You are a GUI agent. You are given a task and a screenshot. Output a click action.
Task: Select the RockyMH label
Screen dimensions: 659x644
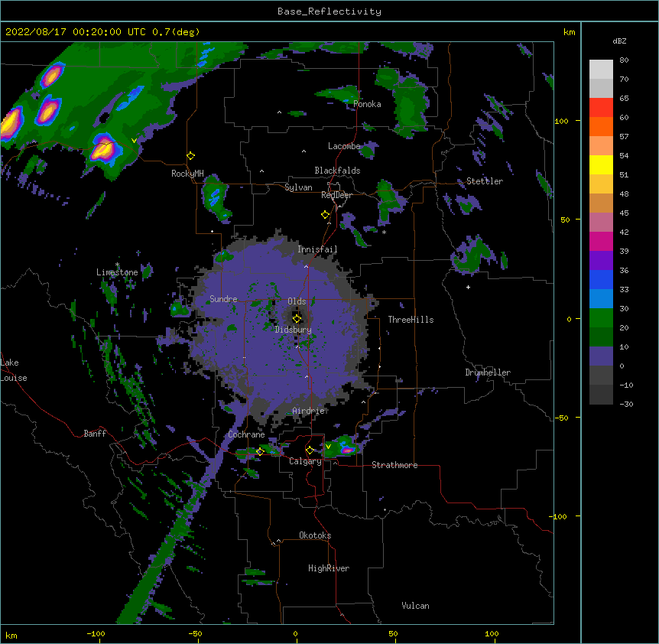(x=187, y=174)
